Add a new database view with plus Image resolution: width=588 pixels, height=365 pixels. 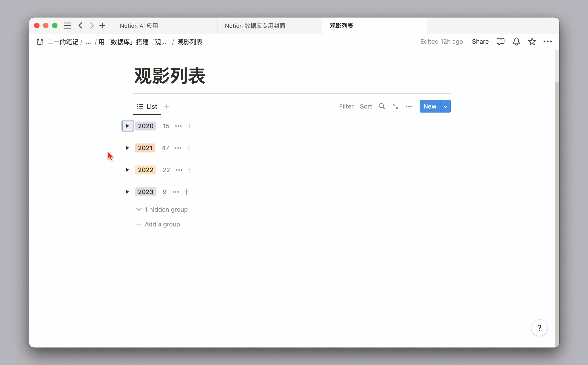(x=166, y=106)
